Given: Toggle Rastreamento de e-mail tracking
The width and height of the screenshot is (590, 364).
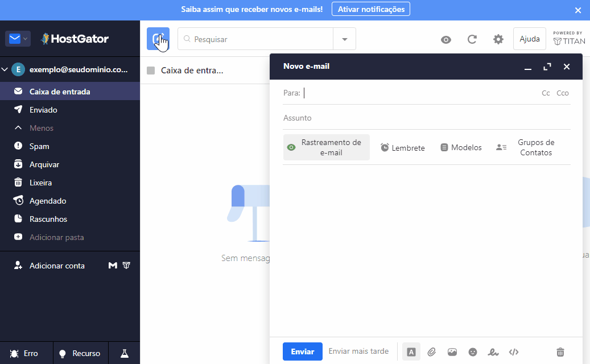Looking at the screenshot, I should point(326,147).
